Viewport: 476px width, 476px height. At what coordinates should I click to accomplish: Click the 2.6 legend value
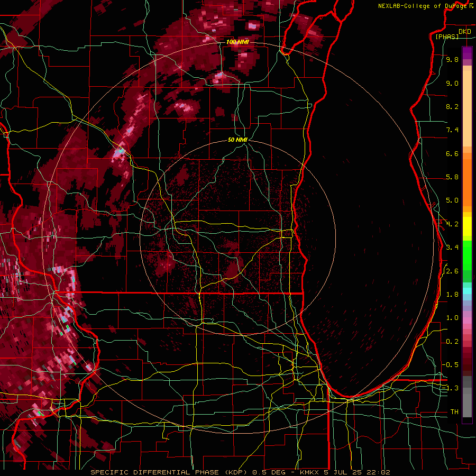click(x=452, y=271)
